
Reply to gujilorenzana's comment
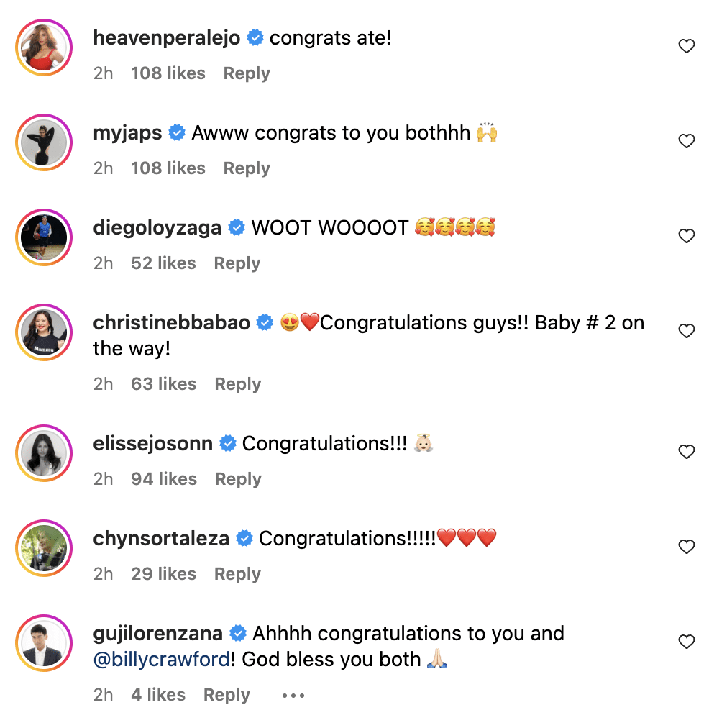(227, 695)
